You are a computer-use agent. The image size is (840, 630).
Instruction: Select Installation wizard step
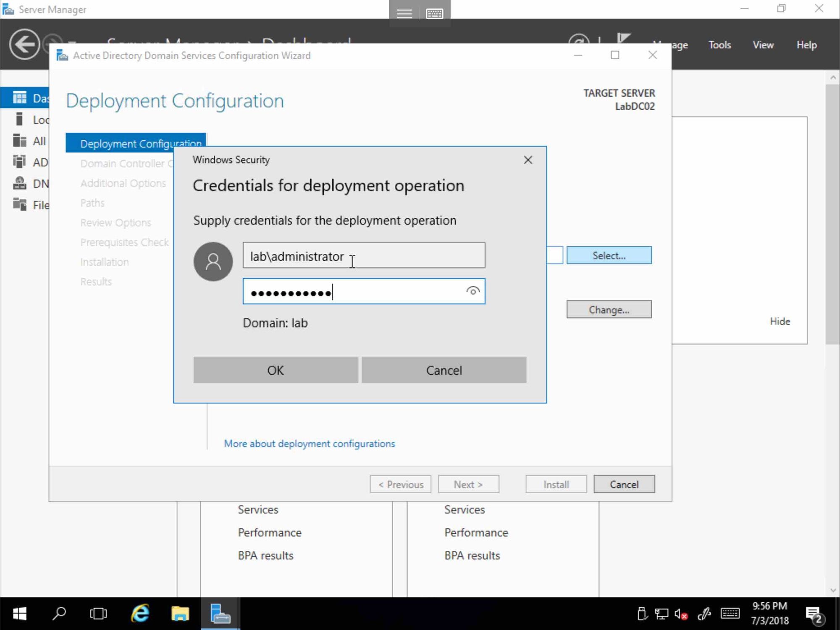105,262
